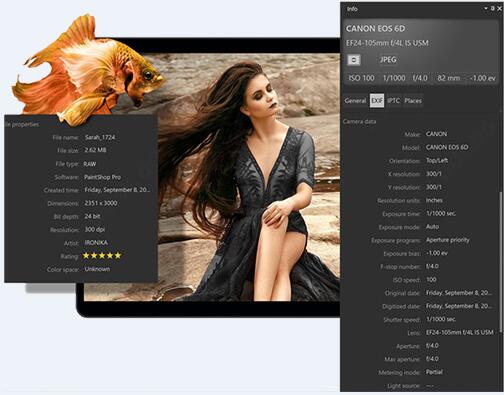This screenshot has height=395, width=504.
Task: Click the Bit depth value 24 bit
Action: [92, 216]
